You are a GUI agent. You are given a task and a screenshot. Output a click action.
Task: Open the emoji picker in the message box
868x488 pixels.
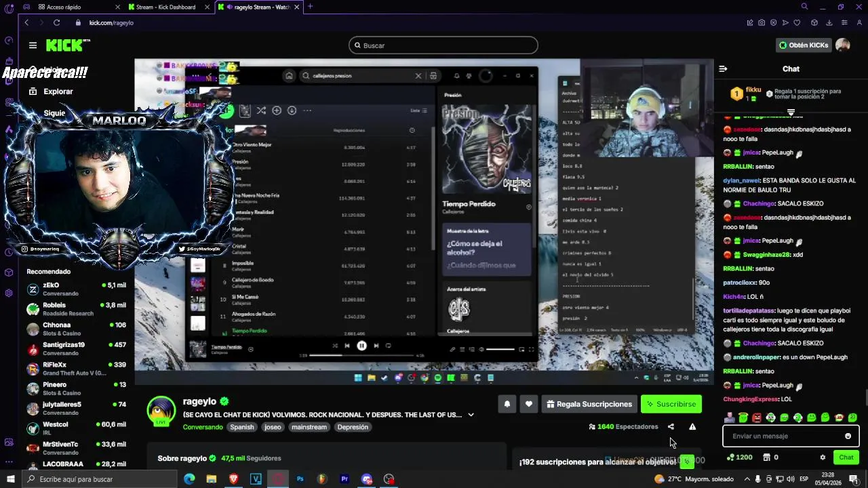(848, 436)
